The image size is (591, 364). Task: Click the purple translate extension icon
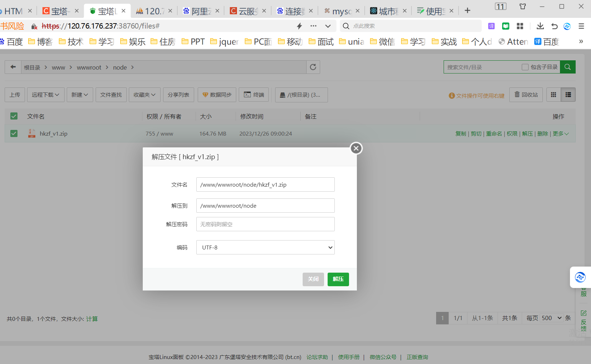pyautogui.click(x=491, y=26)
